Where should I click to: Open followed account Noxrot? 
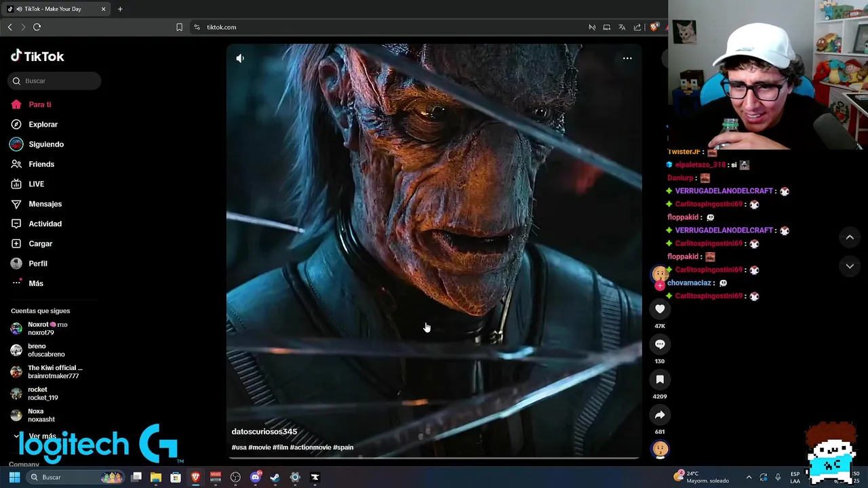pyautogui.click(x=47, y=329)
